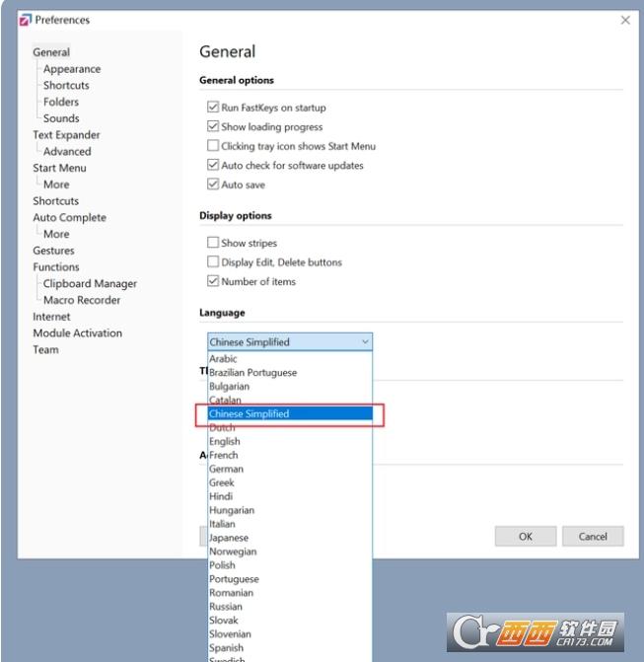Select Team in sidebar
This screenshot has height=662, width=644.
click(45, 349)
